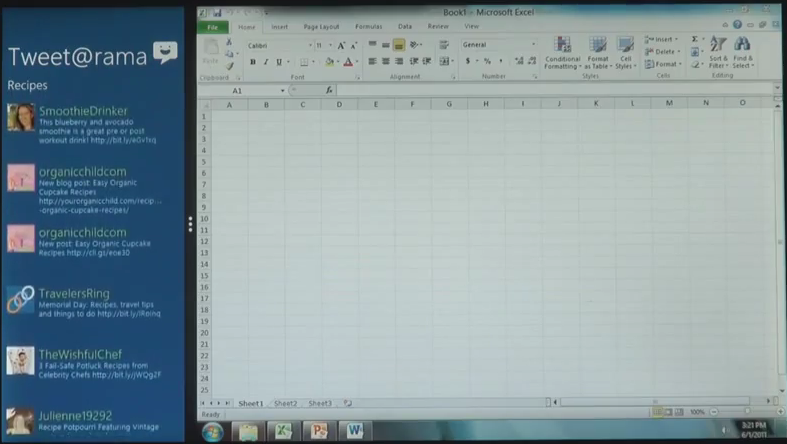Open Windows Start orb on taskbar
This screenshot has width=787, height=444.
coord(213,431)
